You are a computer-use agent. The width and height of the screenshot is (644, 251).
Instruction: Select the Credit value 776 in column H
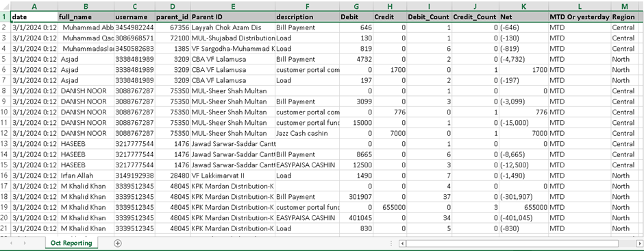click(x=390, y=112)
